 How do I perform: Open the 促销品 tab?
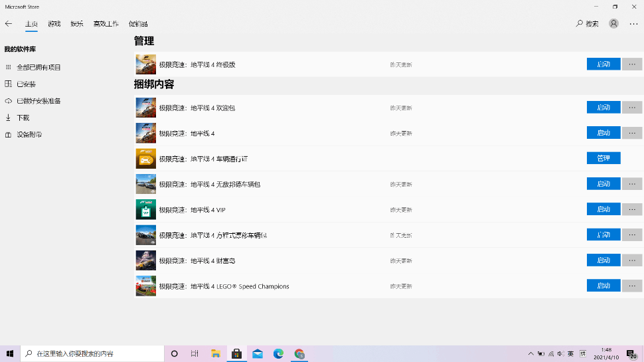click(x=138, y=24)
